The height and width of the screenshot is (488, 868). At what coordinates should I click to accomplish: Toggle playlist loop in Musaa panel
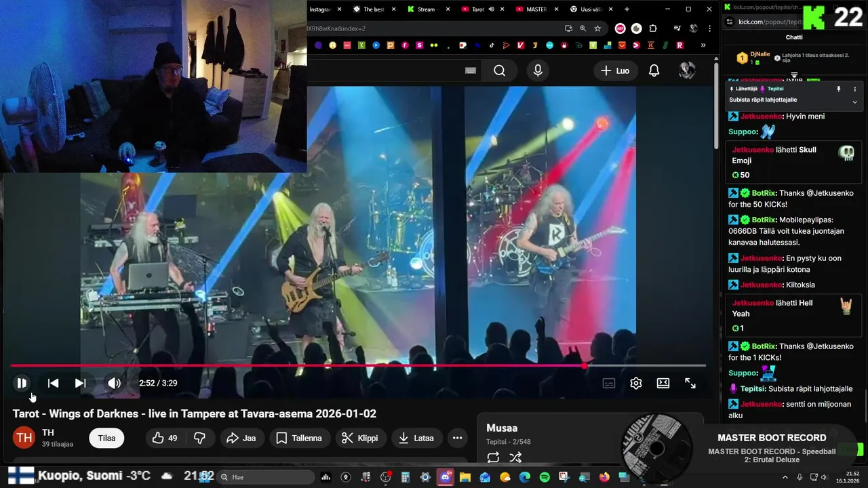[493, 457]
